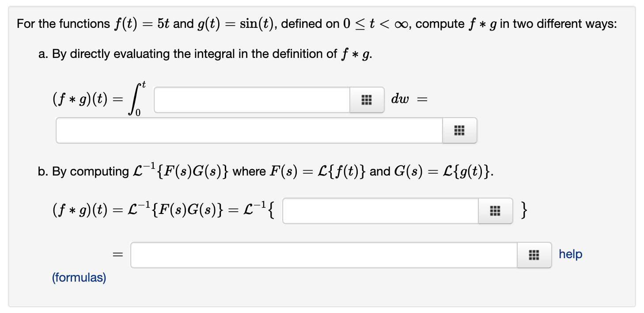The image size is (644, 313).
Task: Open the entry palette for the convolution integrand
Action: [366, 100]
